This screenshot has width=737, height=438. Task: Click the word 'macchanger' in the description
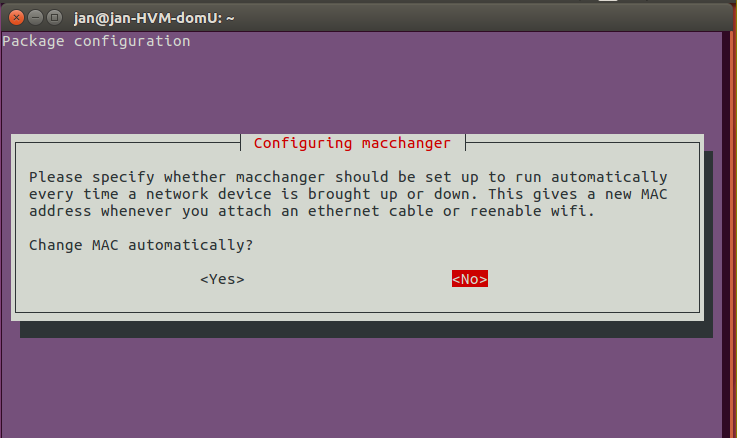280,177
